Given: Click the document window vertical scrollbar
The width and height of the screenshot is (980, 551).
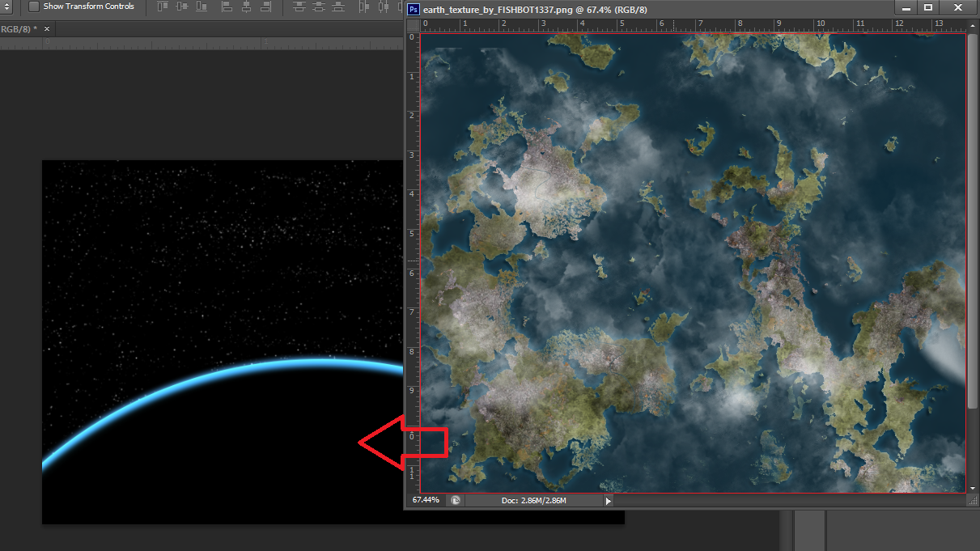Looking at the screenshot, I should click(x=974, y=243).
